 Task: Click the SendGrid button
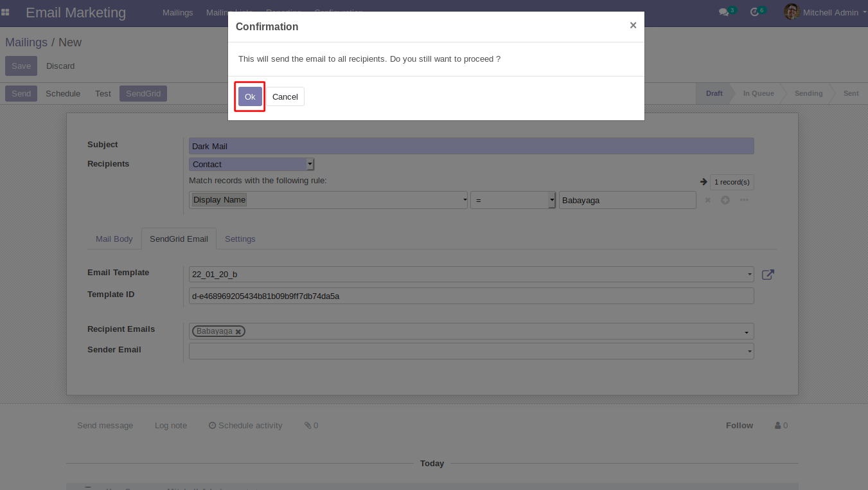[x=143, y=94]
